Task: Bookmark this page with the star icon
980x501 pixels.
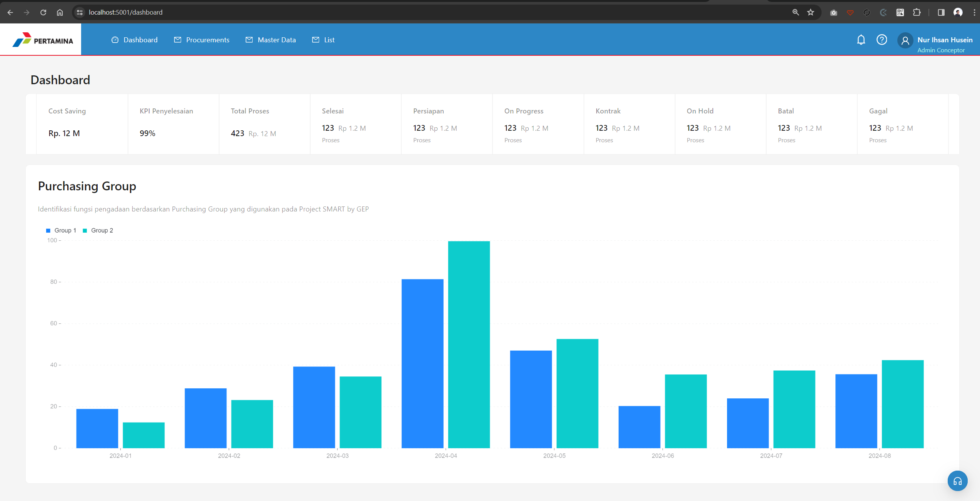Action: pos(810,12)
